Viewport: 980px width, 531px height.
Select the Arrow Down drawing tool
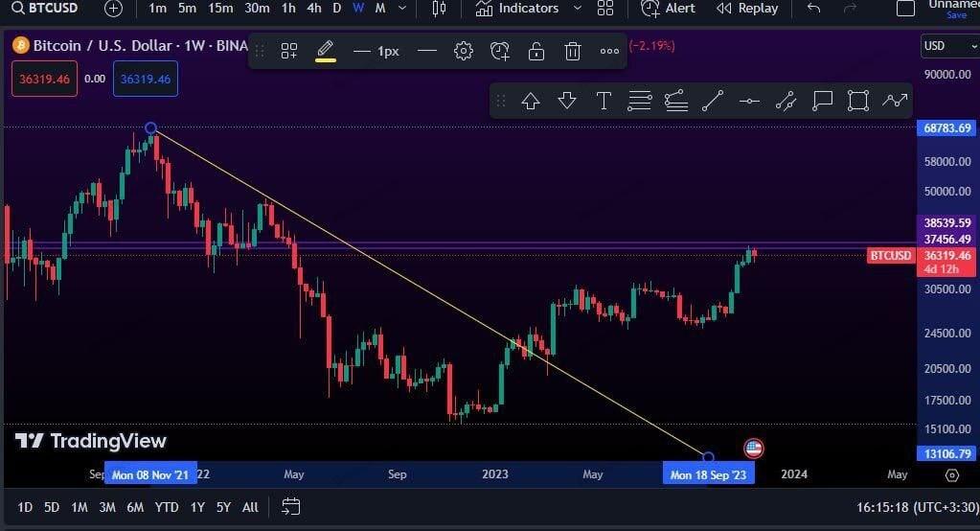(x=567, y=101)
